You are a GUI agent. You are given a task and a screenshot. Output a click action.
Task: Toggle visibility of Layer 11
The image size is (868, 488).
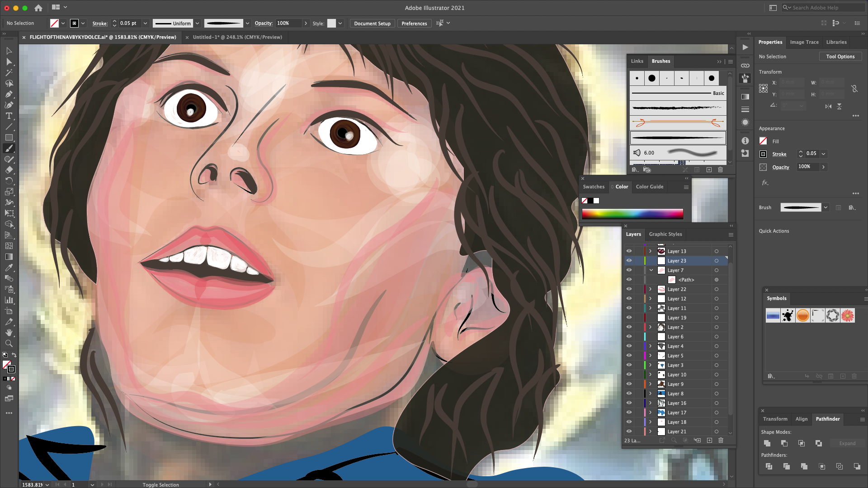(629, 308)
